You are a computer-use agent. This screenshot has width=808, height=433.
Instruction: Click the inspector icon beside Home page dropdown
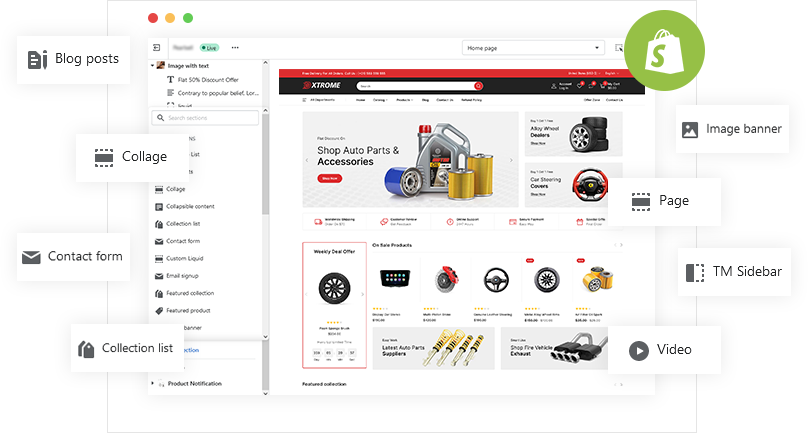[620, 47]
